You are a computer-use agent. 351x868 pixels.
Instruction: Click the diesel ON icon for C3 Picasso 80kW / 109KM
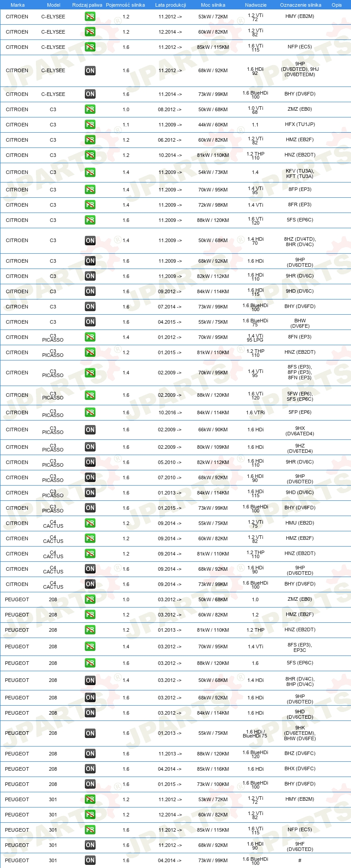pos(90,447)
